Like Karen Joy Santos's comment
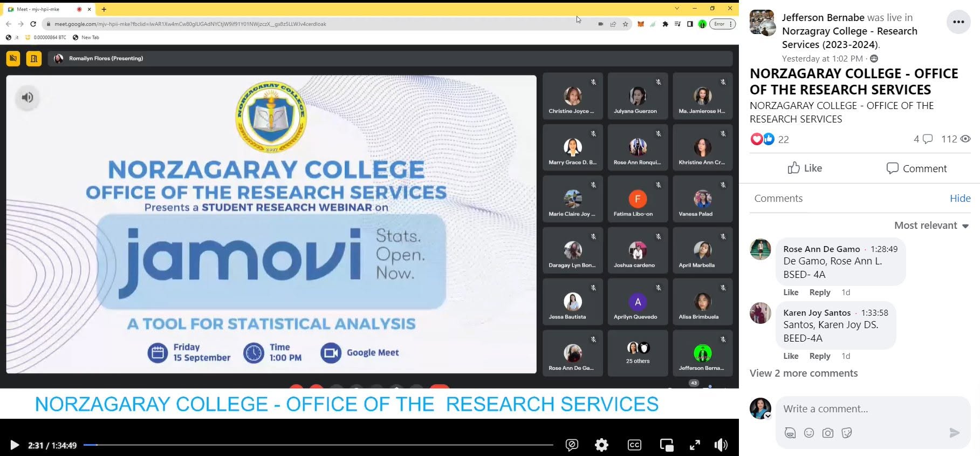980x456 pixels. tap(791, 356)
